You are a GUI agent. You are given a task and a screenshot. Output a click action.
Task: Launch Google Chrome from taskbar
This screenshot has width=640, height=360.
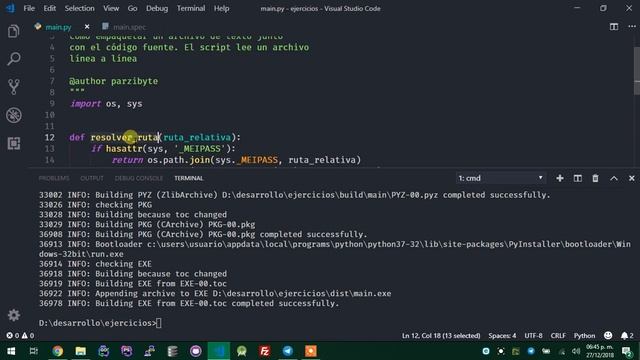click(x=58, y=351)
